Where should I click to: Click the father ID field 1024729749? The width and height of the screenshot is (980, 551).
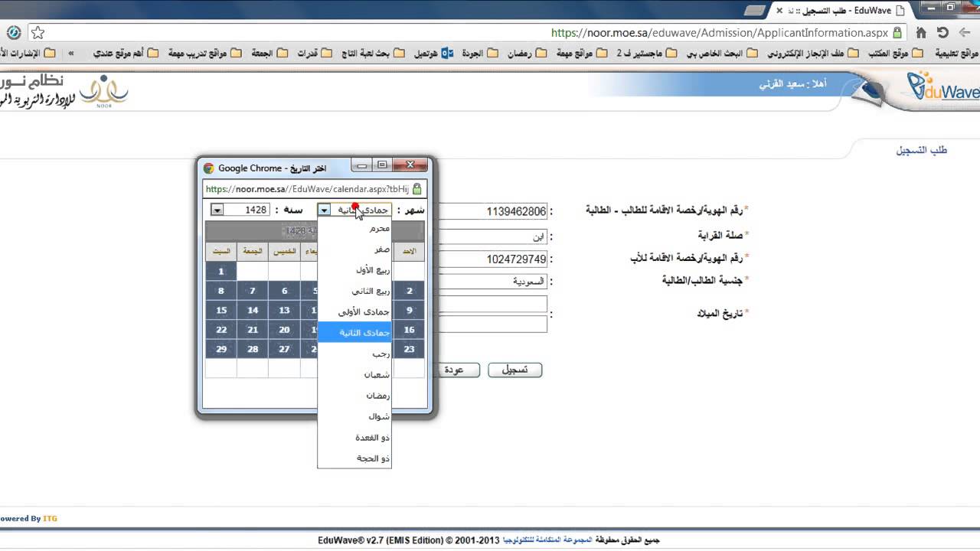click(x=491, y=259)
